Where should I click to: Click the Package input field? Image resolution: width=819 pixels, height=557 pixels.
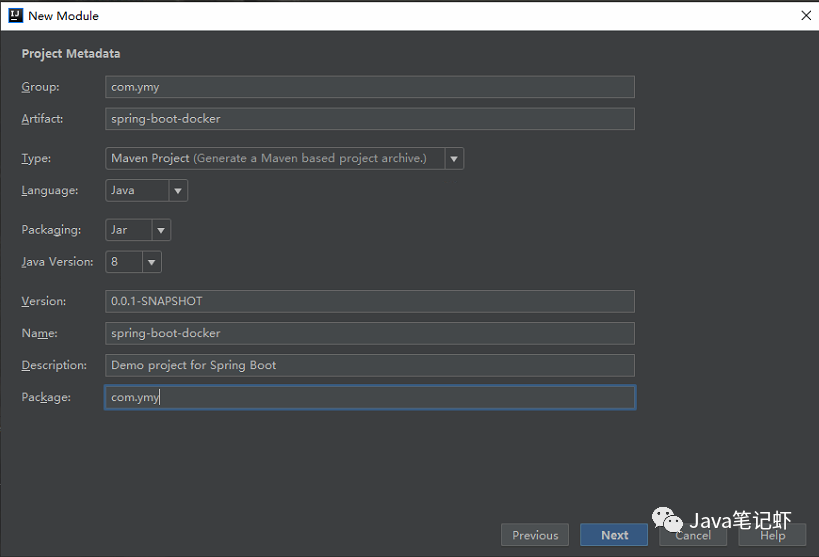point(370,398)
